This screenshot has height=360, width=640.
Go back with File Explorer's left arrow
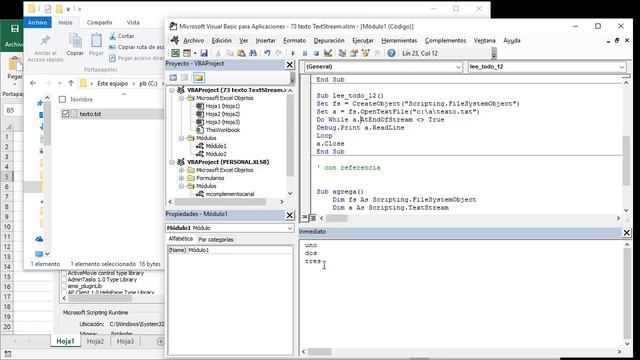click(x=33, y=83)
